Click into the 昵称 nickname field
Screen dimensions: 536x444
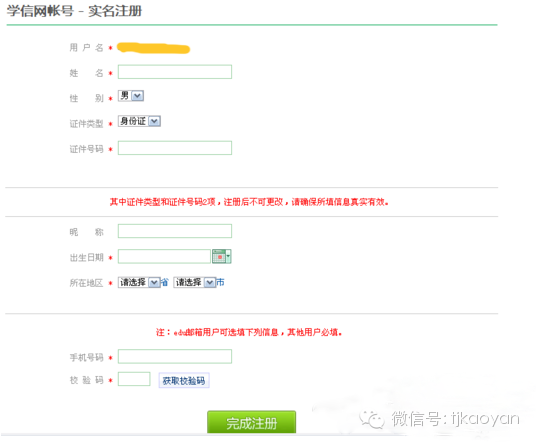click(175, 231)
